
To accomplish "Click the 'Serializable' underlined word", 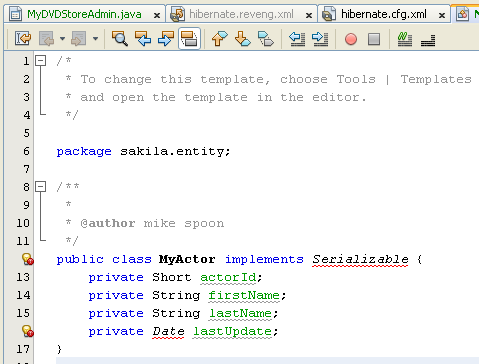I will pos(360,259).
